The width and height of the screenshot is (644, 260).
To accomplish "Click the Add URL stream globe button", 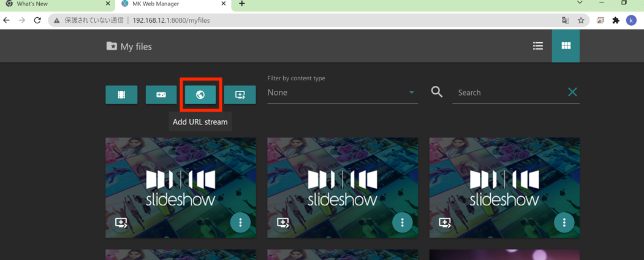I will pos(200,95).
